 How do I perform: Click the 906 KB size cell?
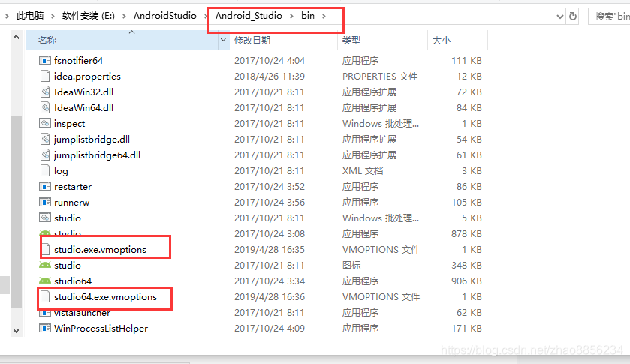coord(466,281)
